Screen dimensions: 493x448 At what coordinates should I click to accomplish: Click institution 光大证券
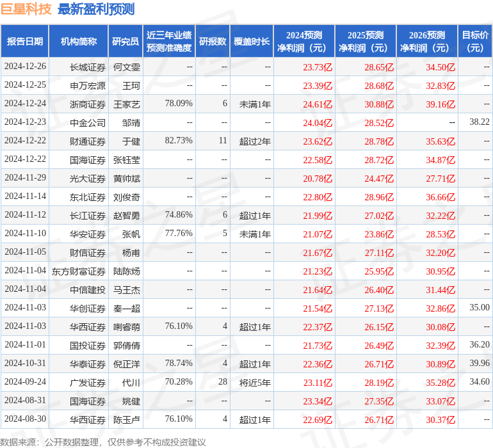[88, 179]
